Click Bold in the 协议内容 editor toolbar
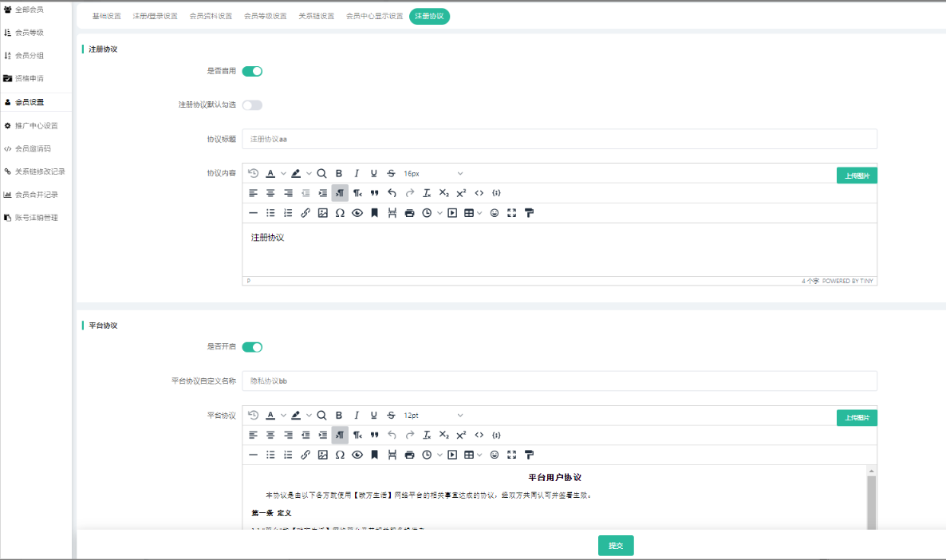The width and height of the screenshot is (946, 560). pyautogui.click(x=339, y=173)
